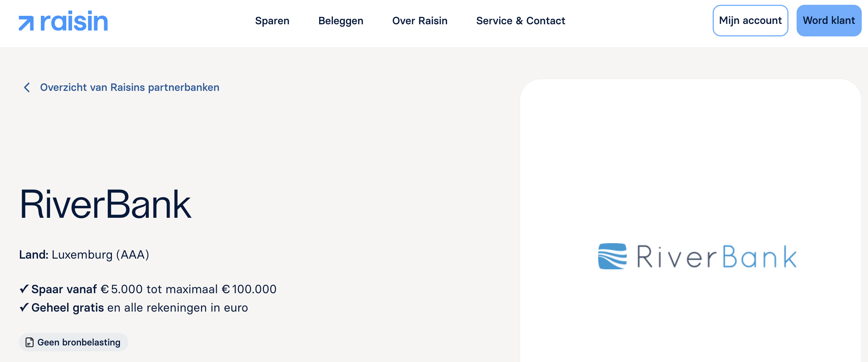Click the Raisin arrow logo icon
868x362 pixels.
tap(26, 23)
